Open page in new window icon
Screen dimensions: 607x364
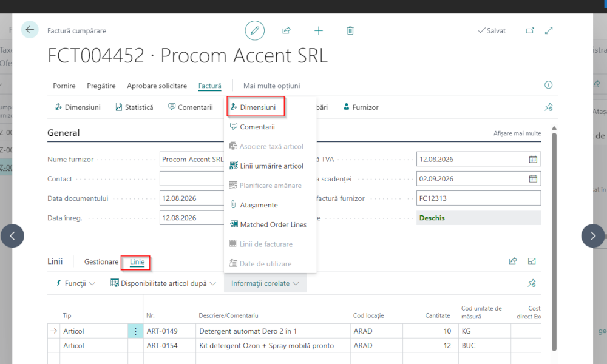[x=530, y=30]
